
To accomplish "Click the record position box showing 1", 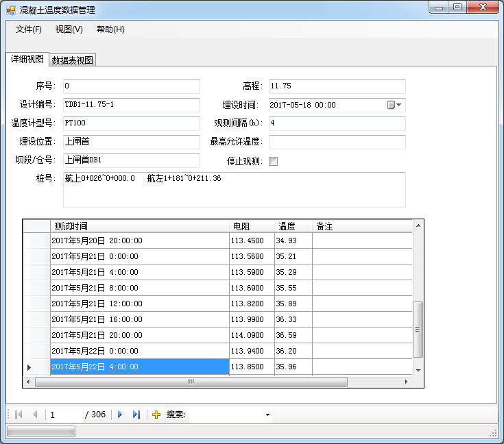I will point(64,415).
